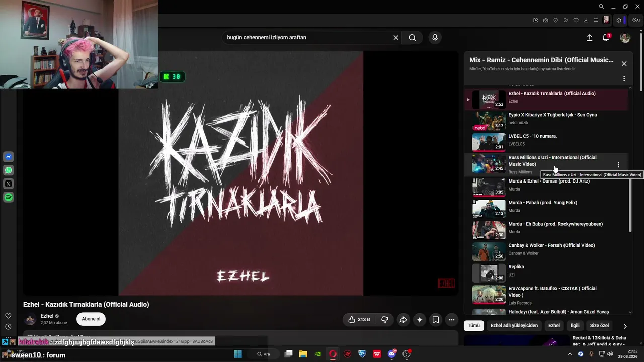Like the Ezhel video
The image size is (644, 362).
coord(359,320)
